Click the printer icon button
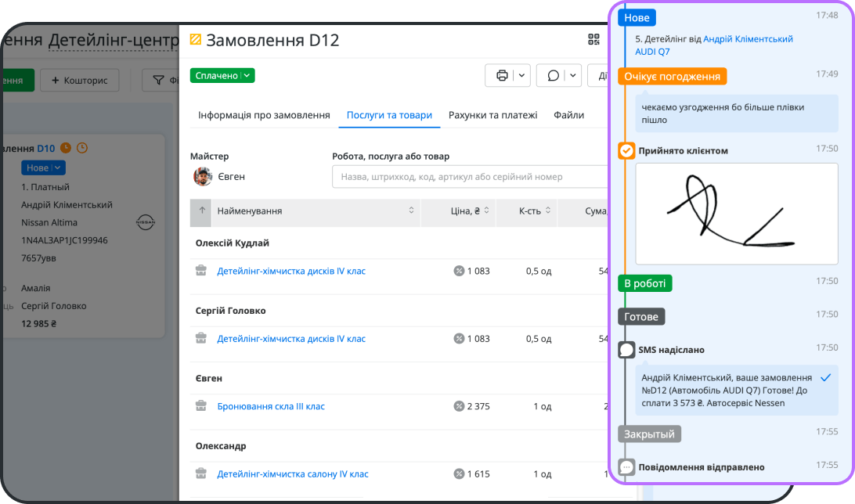The height and width of the screenshot is (504, 855). pos(502,75)
